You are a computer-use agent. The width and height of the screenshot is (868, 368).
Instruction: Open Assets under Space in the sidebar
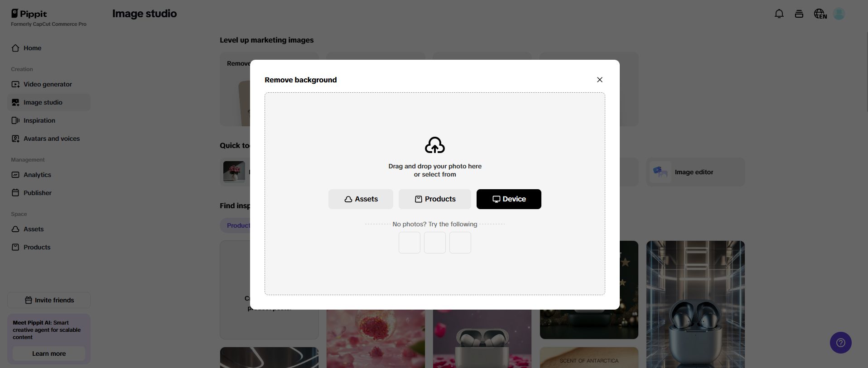[49, 229]
